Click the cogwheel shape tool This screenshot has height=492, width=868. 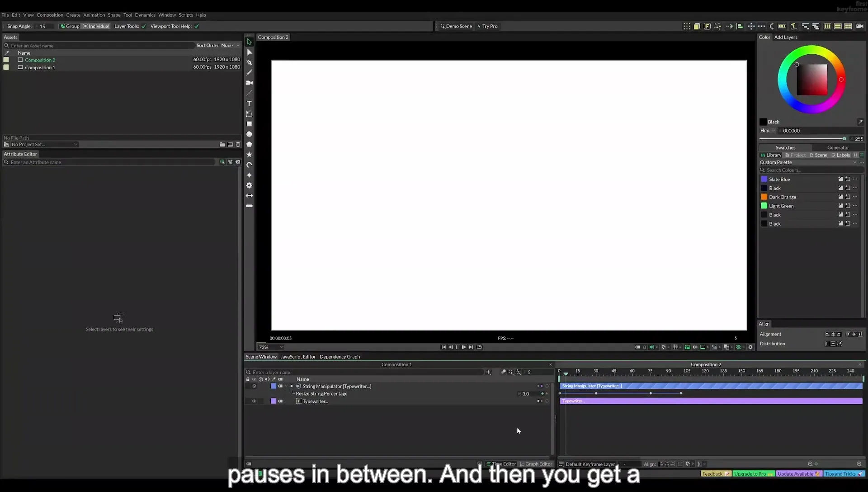click(x=249, y=185)
